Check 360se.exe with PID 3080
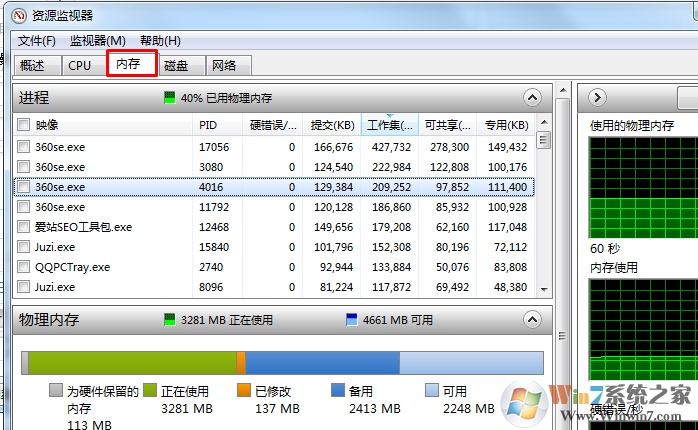698x430 pixels. point(24,166)
